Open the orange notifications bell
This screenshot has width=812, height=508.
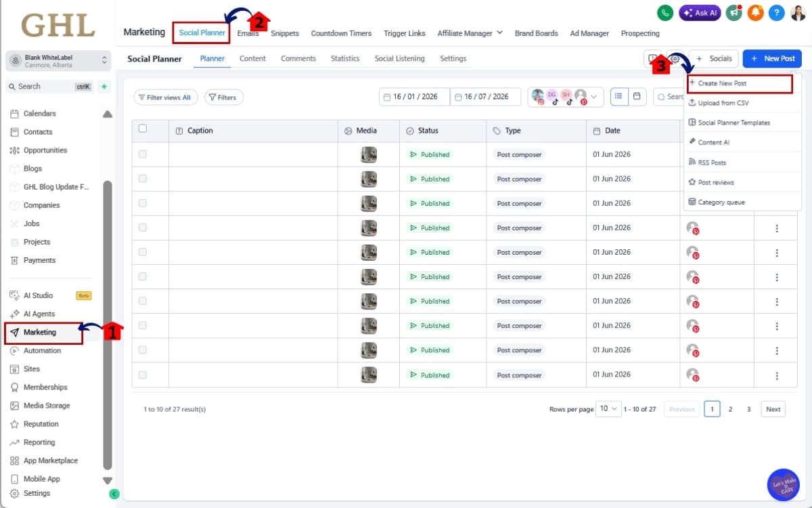pyautogui.click(x=756, y=13)
